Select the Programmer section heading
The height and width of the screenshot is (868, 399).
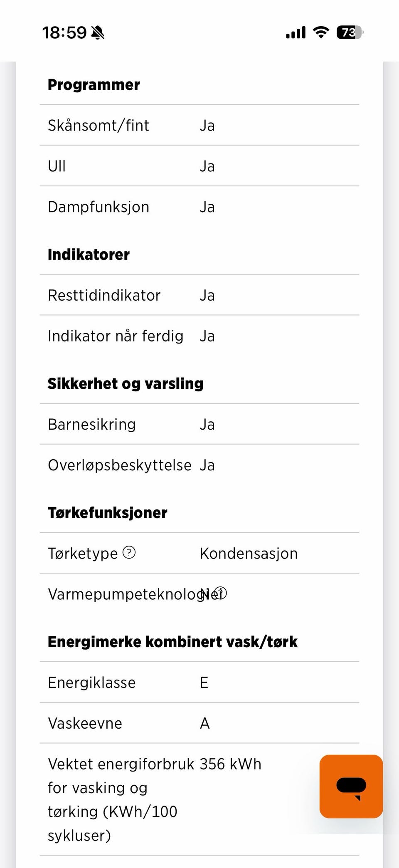[x=94, y=85]
